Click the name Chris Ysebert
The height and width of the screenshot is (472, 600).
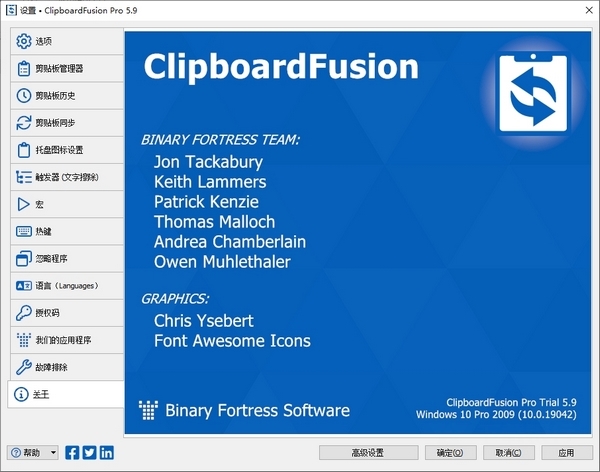(204, 321)
